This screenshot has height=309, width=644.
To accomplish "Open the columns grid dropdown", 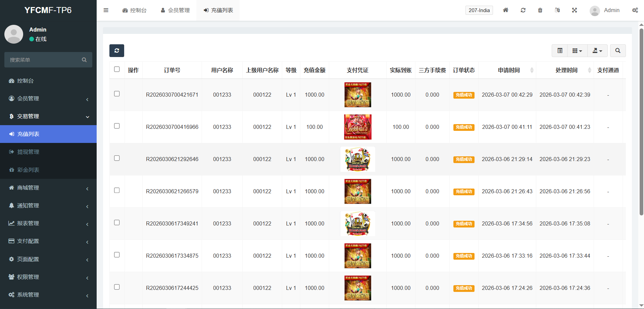I will 577,51.
